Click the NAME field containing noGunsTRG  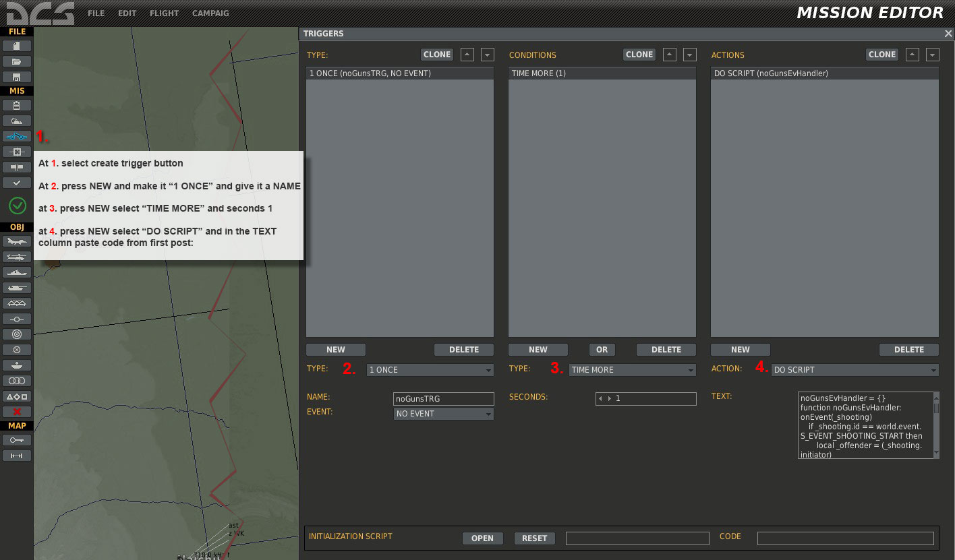(444, 399)
